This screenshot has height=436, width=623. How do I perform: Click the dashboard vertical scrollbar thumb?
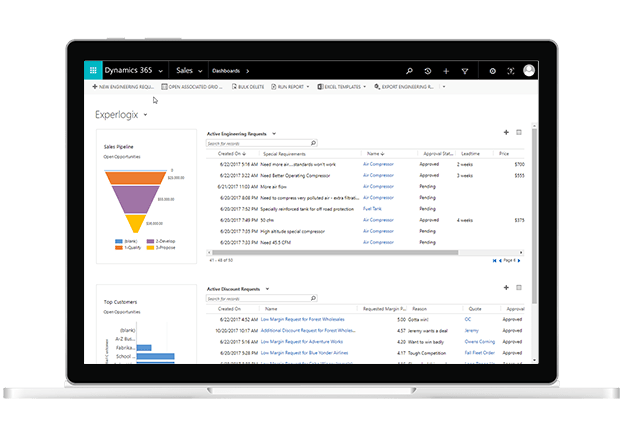534,216
